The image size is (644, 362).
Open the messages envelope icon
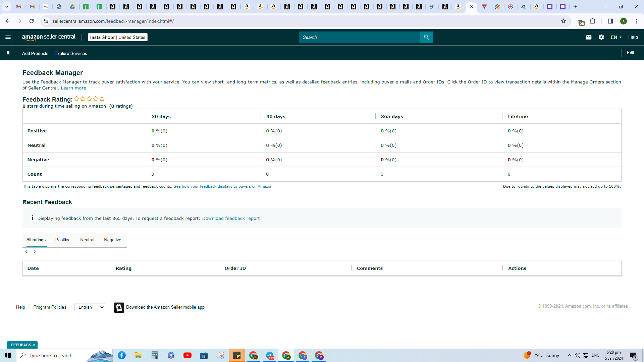[588, 37]
